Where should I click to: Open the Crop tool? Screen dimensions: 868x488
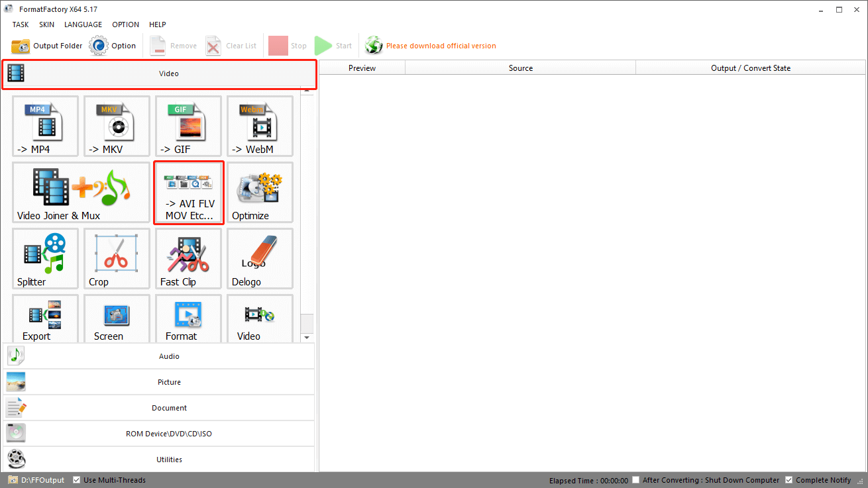[x=117, y=258]
